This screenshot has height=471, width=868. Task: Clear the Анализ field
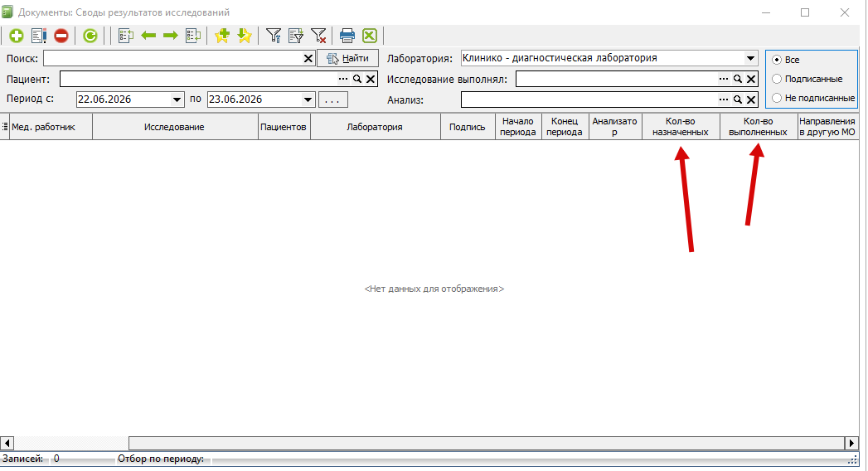pos(750,100)
